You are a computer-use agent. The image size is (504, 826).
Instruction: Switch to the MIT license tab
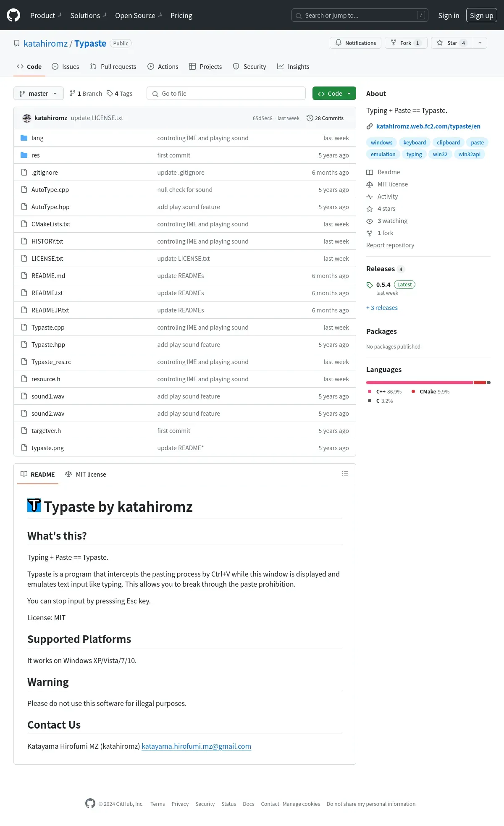86,475
